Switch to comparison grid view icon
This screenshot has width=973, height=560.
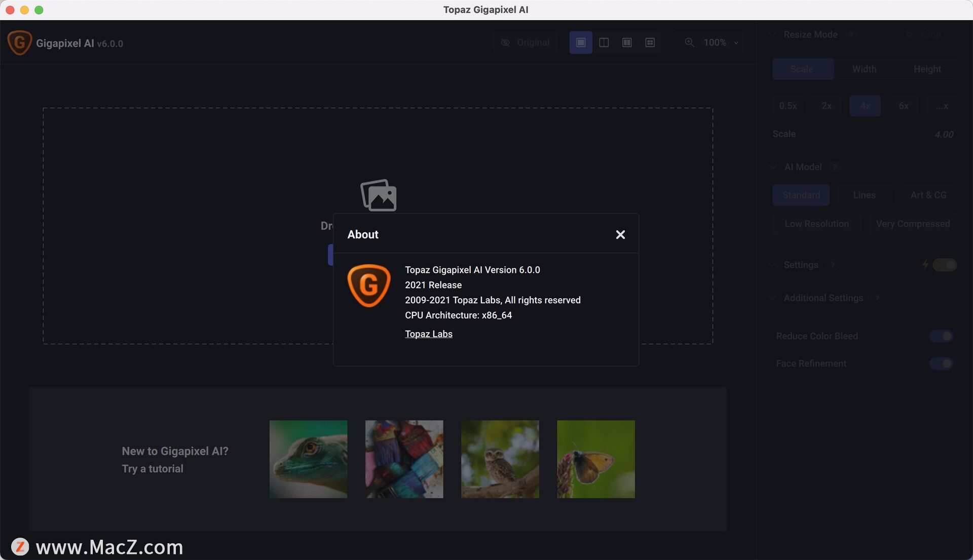tap(650, 43)
